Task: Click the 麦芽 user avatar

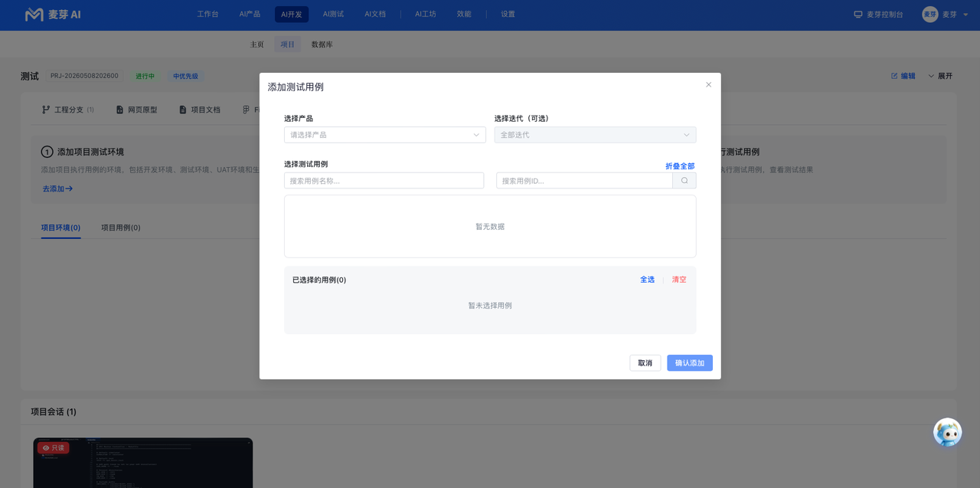Action: pos(930,15)
